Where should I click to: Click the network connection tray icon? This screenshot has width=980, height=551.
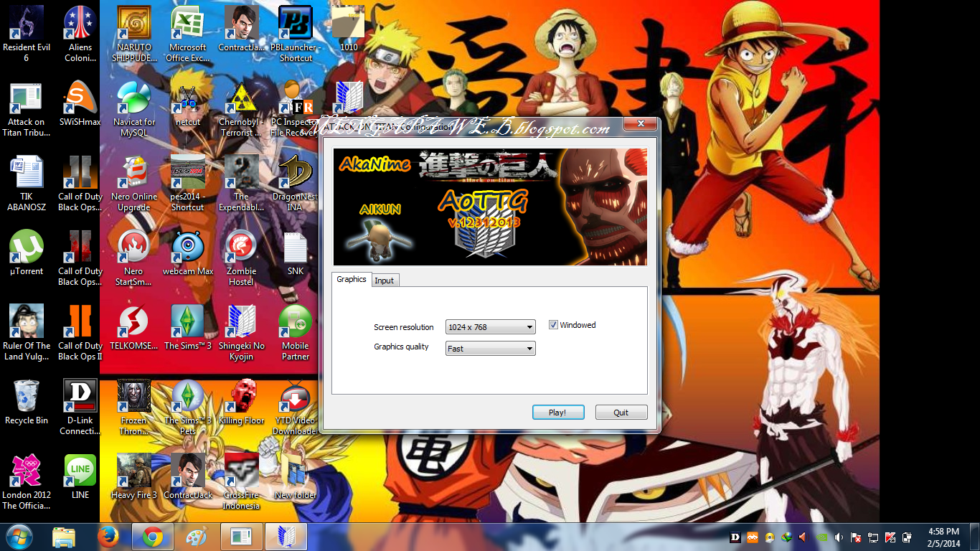[x=872, y=537]
